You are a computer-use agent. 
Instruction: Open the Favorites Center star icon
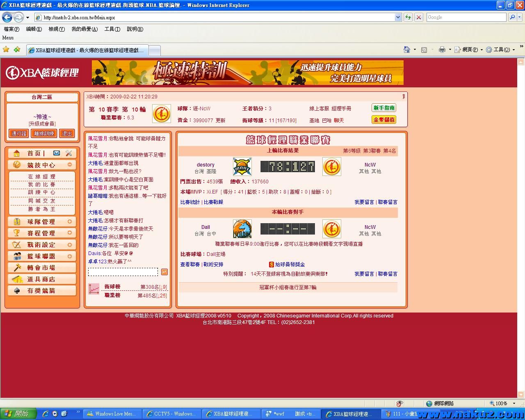pyautogui.click(x=6, y=50)
